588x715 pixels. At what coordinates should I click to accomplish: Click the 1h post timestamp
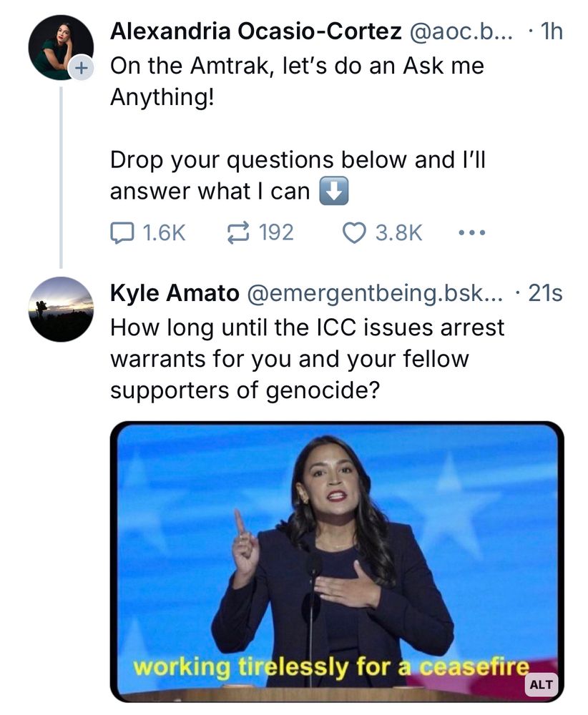549,31
